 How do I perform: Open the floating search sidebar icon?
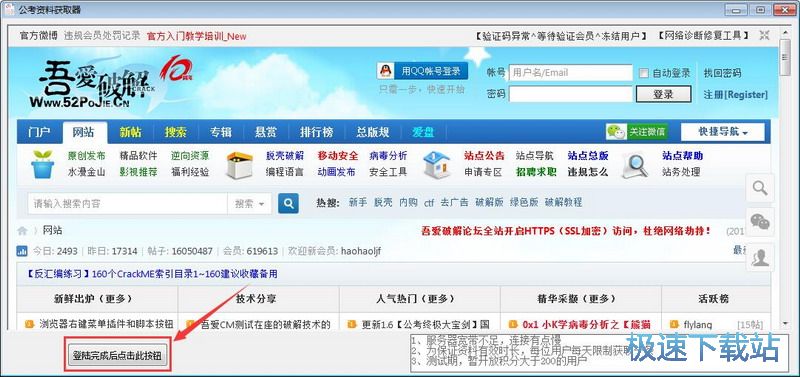(x=760, y=188)
